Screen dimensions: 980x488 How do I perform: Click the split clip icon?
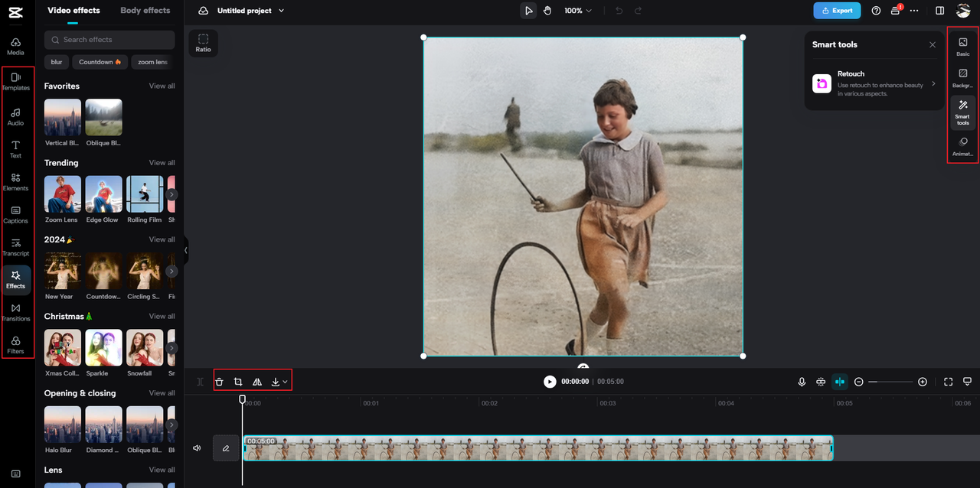pos(200,381)
